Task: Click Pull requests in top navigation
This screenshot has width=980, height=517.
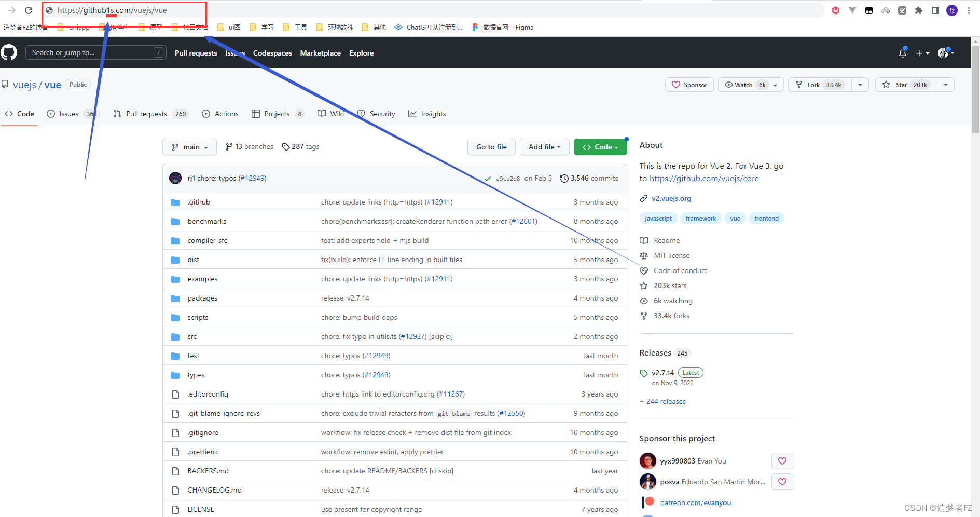Action: click(x=196, y=53)
